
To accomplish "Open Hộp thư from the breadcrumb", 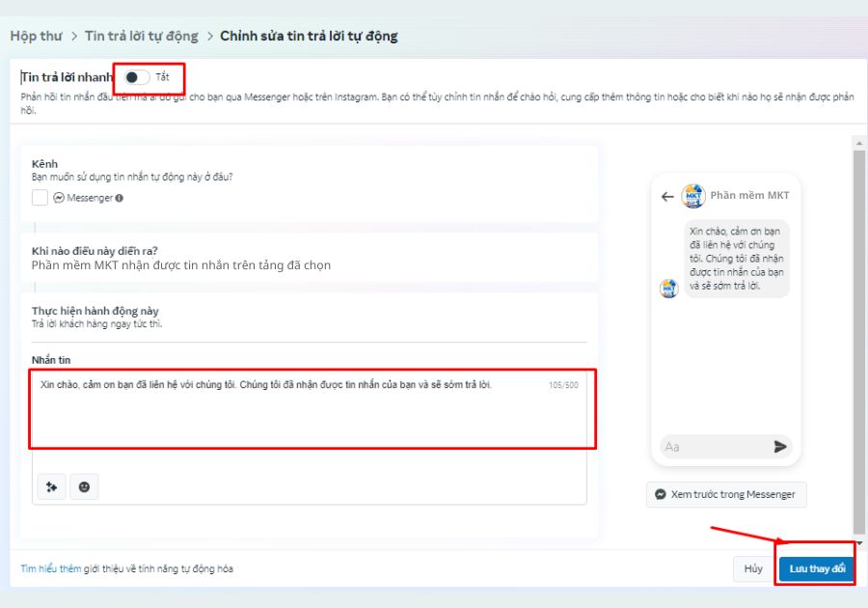I will tap(35, 35).
